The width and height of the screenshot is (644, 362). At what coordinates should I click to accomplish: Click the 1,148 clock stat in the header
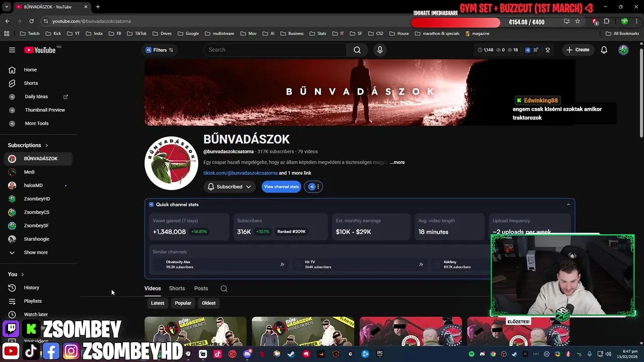pyautogui.click(x=485, y=50)
